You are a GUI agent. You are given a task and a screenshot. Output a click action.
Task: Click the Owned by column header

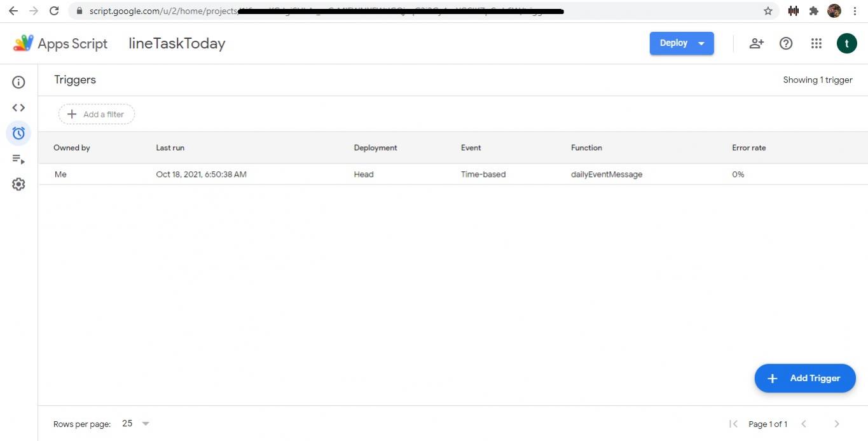pos(72,148)
